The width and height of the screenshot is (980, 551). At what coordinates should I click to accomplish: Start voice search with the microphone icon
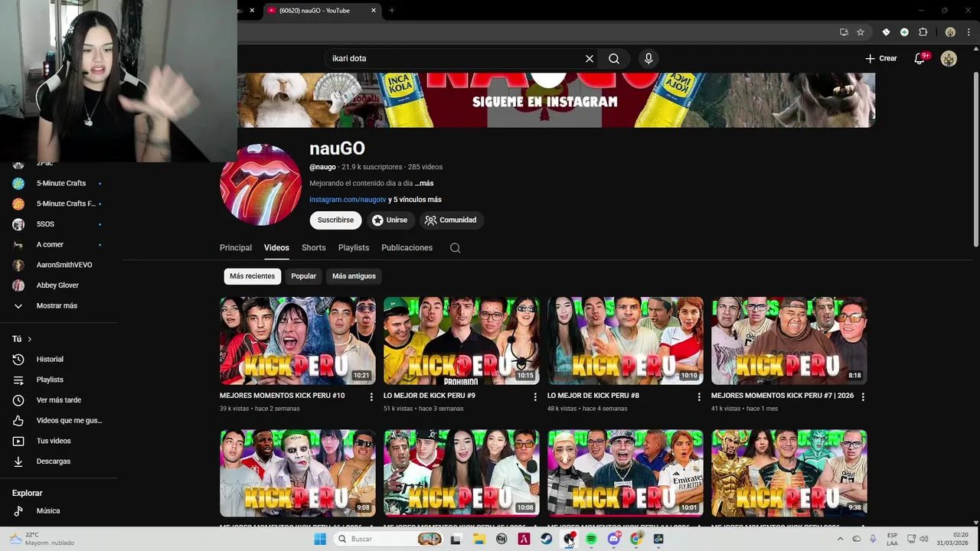pyautogui.click(x=648, y=58)
